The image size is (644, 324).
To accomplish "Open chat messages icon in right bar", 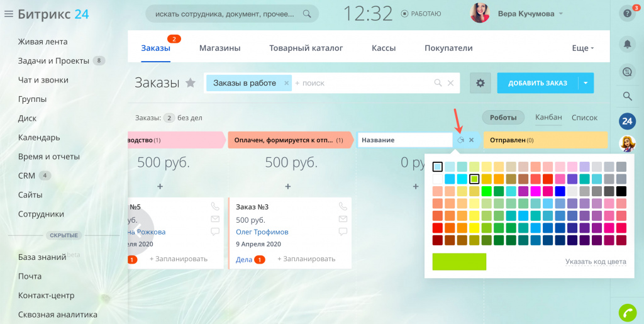I will tap(627, 72).
